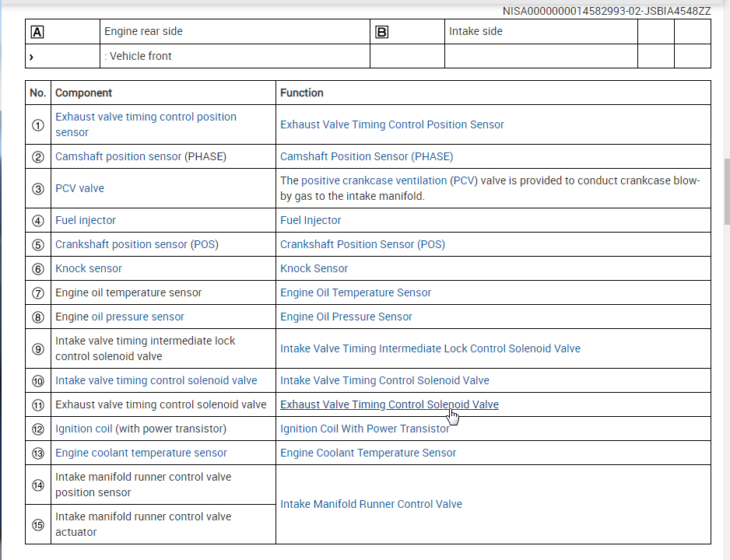This screenshot has height=560, width=730.
Task: Select 'Intake side' text
Action: 476,31
